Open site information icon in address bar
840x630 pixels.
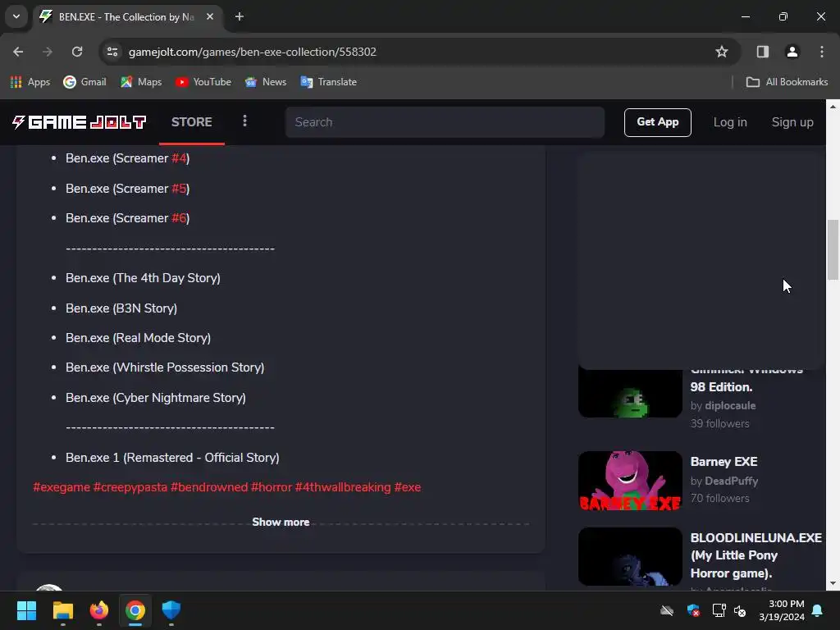112,52
